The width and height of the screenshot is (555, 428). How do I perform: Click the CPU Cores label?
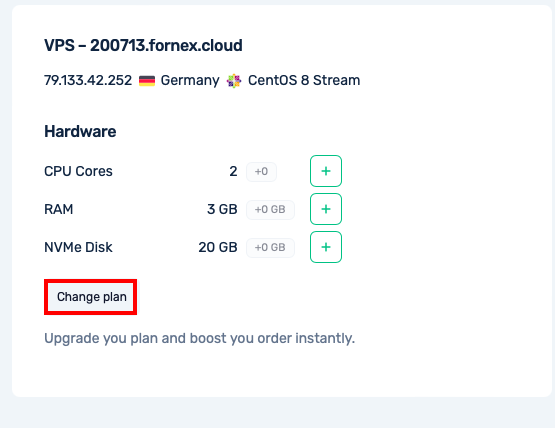click(x=78, y=171)
